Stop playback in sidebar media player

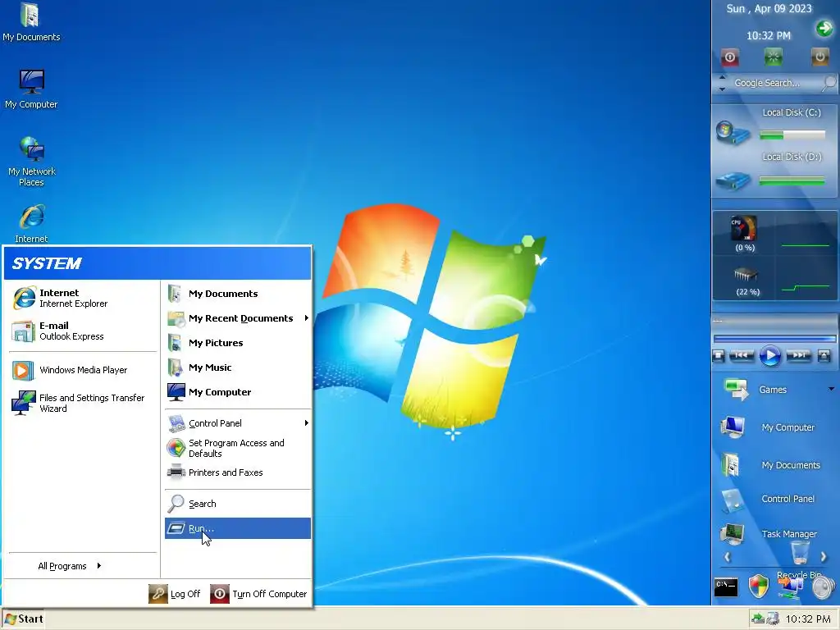[x=719, y=356]
